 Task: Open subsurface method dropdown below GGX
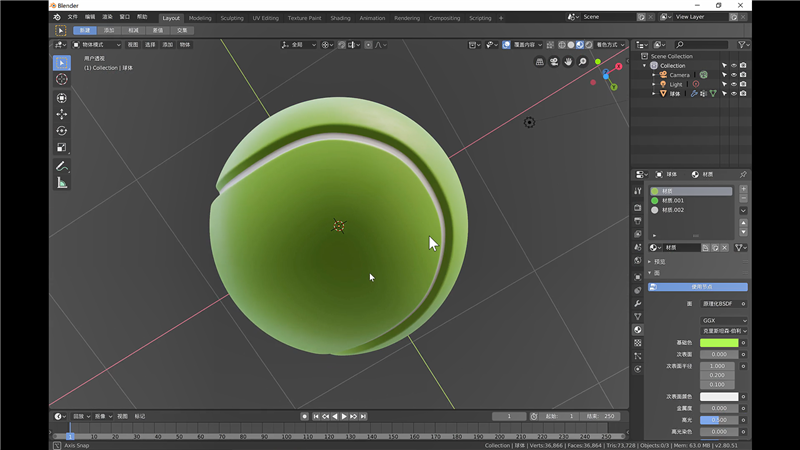coord(723,331)
